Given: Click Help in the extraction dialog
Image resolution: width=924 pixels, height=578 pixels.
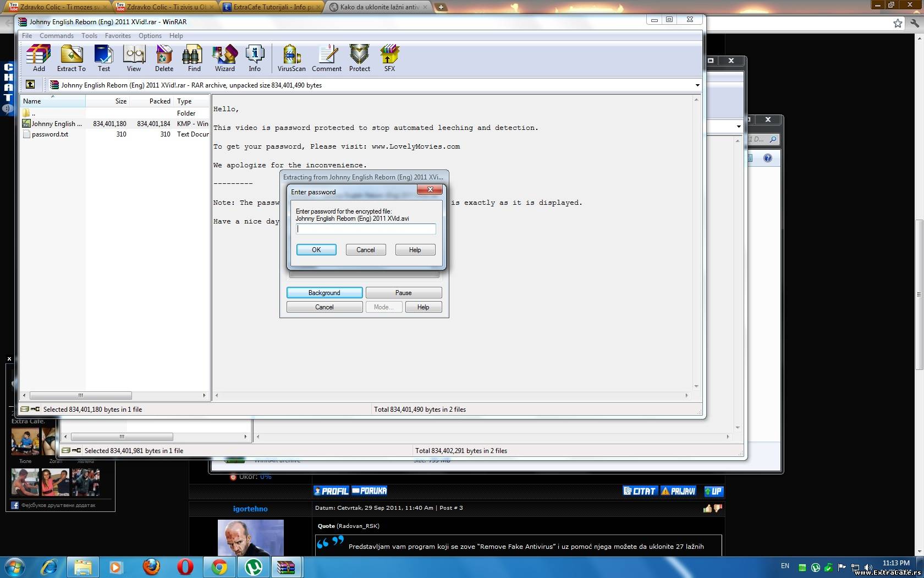Looking at the screenshot, I should [x=424, y=307].
